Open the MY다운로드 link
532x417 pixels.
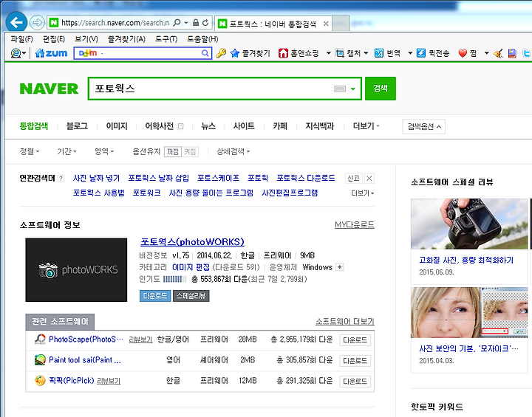(x=355, y=225)
